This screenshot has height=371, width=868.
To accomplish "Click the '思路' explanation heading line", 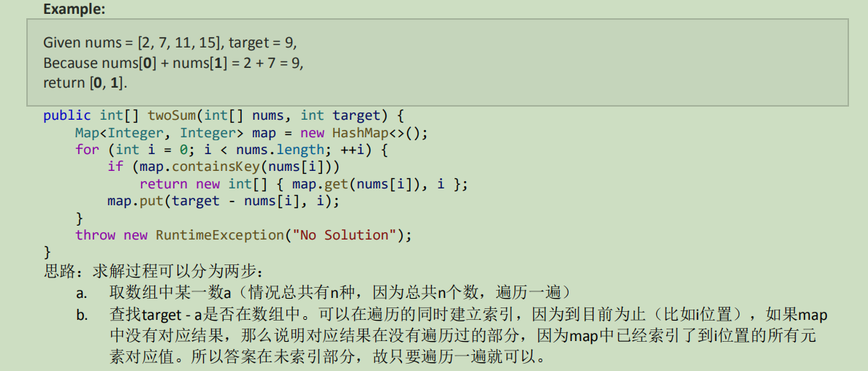I will [154, 272].
